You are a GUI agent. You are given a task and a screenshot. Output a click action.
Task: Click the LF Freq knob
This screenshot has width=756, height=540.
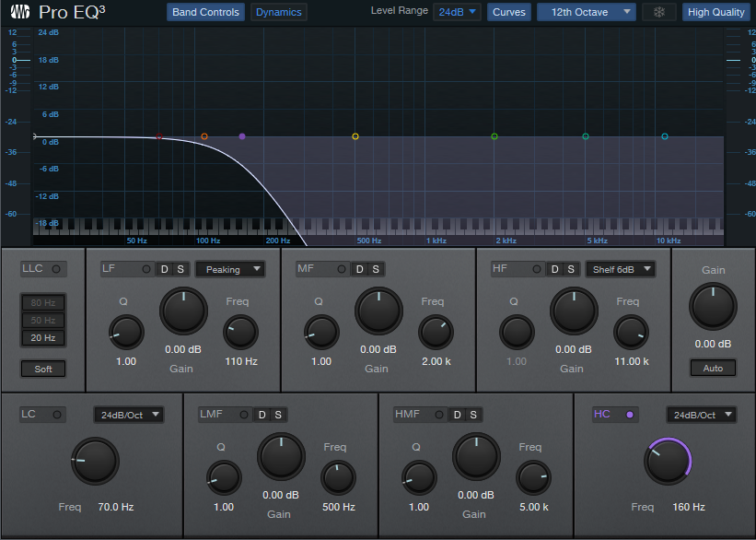coord(240,332)
